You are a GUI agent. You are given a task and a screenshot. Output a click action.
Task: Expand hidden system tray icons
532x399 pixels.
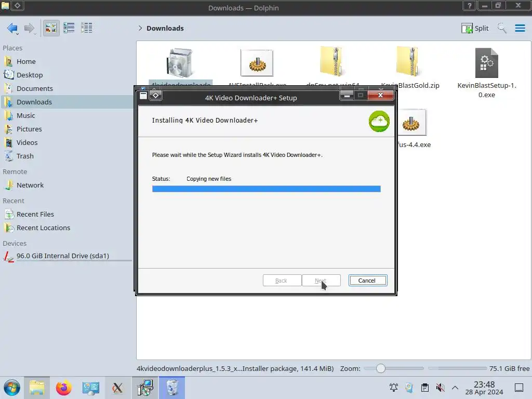[x=455, y=388]
